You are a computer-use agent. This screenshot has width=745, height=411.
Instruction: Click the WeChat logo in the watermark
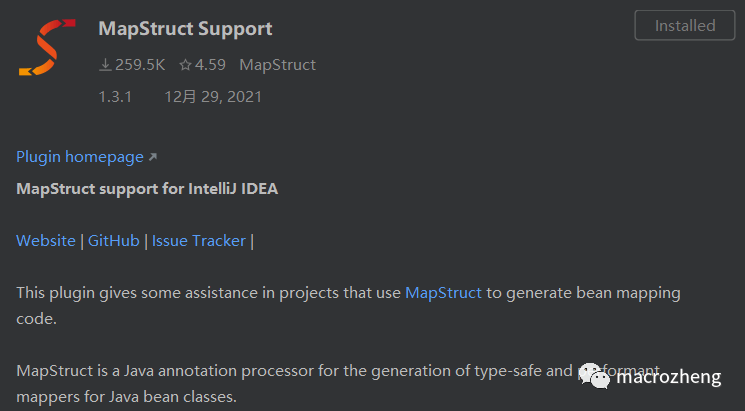594,377
